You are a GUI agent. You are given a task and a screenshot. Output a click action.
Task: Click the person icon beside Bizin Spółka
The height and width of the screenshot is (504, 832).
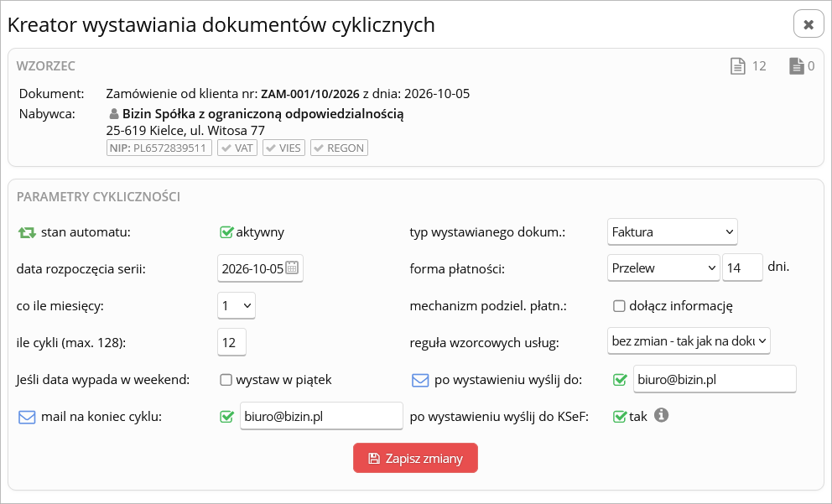[113, 114]
